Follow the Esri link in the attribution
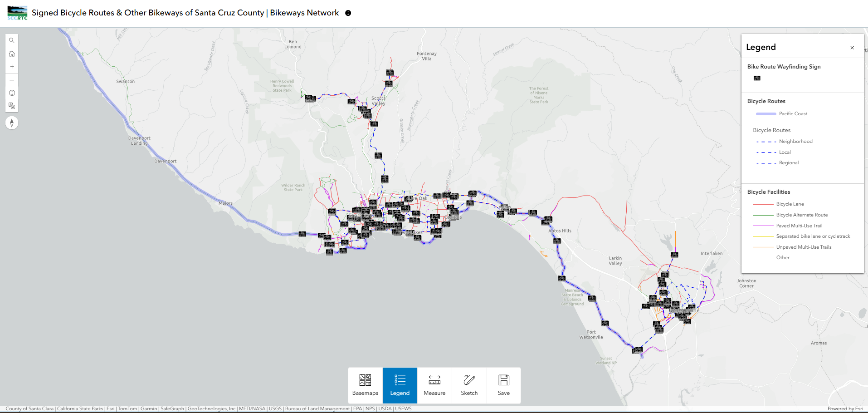The image size is (868, 413). coord(859,409)
